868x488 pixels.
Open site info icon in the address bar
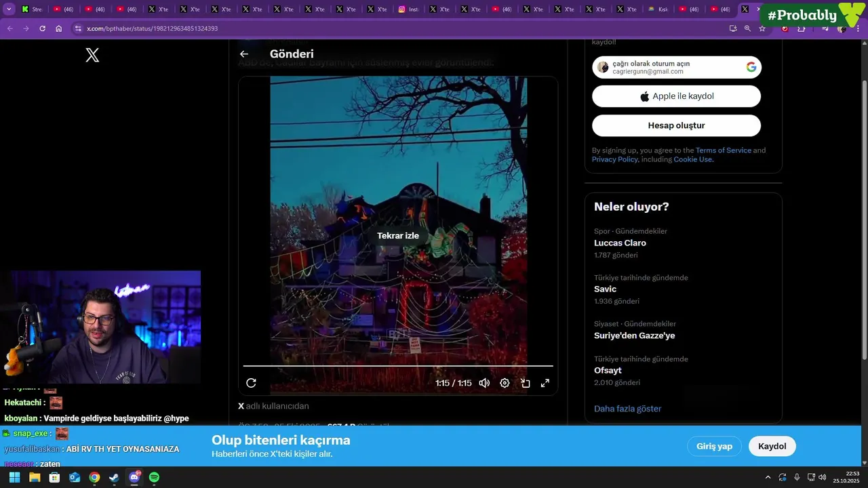tap(78, 28)
